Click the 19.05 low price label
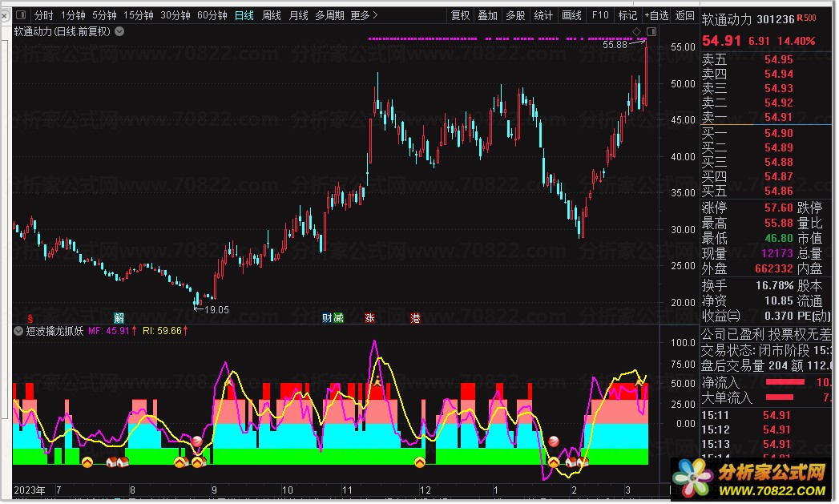Viewport: 839px width, 504px height. point(216,310)
